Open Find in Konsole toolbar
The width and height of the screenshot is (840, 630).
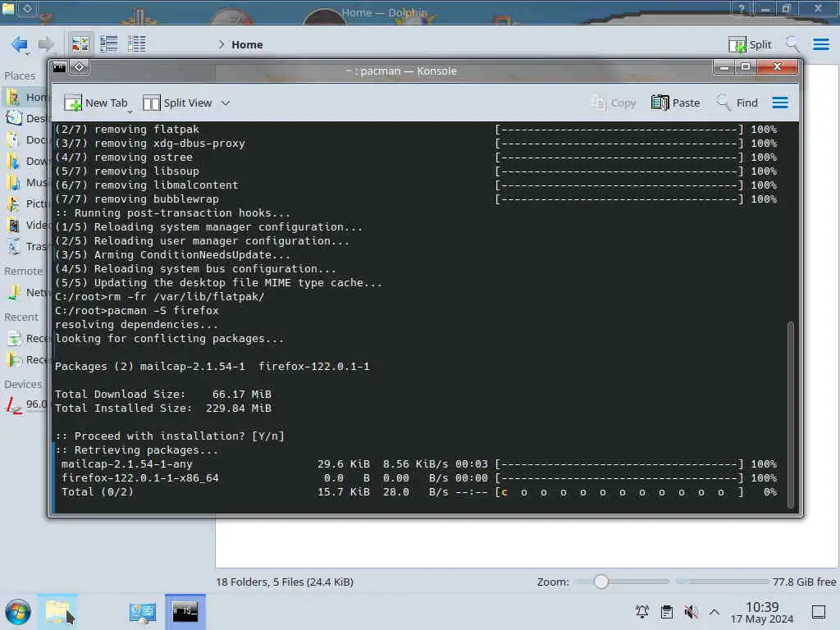pyautogui.click(x=737, y=103)
